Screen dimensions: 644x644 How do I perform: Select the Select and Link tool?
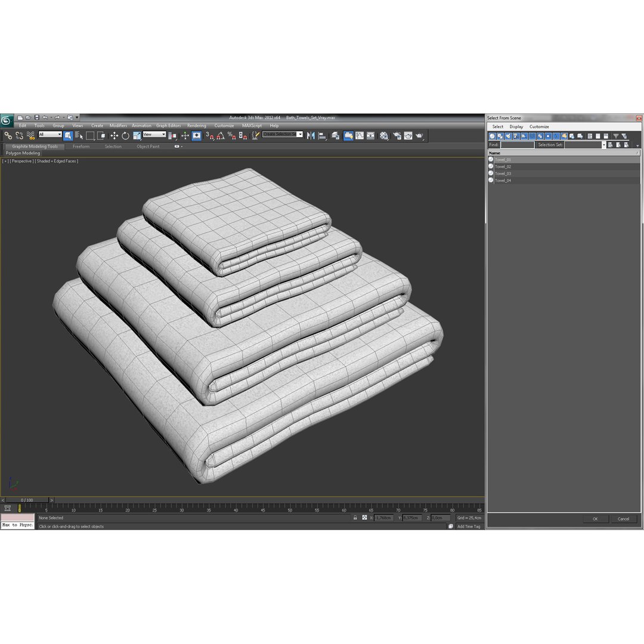(8, 135)
